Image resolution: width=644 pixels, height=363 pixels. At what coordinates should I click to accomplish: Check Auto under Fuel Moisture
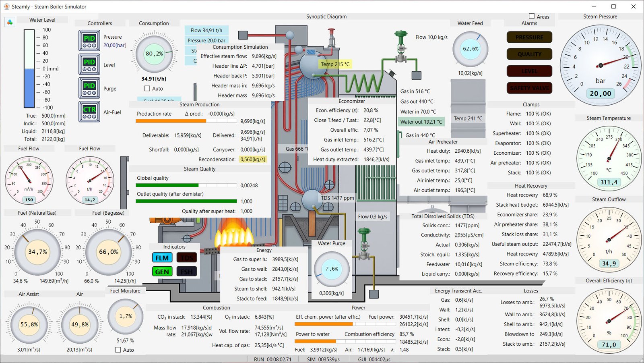tap(118, 350)
